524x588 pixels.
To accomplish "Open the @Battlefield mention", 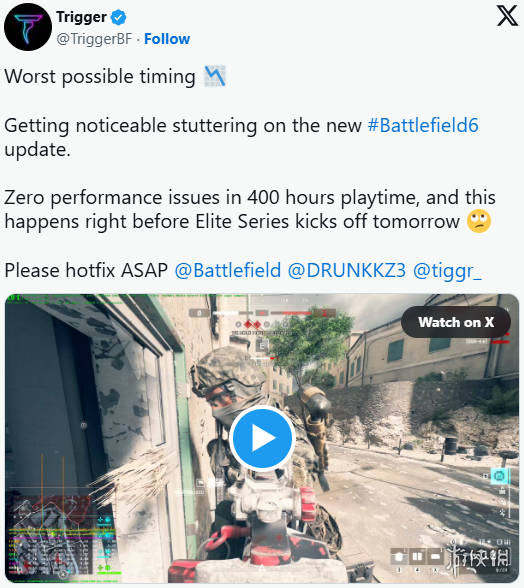I will tap(228, 271).
